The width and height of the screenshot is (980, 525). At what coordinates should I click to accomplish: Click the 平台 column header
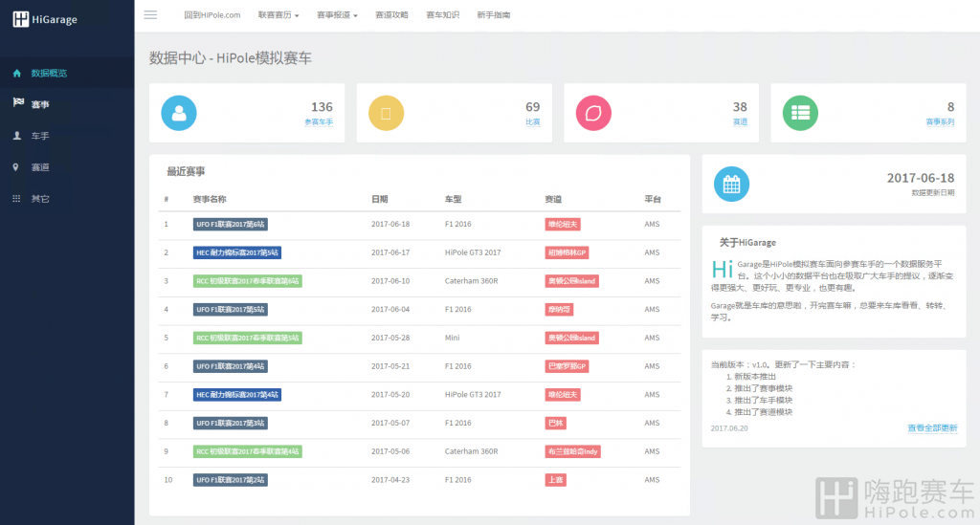tap(653, 199)
